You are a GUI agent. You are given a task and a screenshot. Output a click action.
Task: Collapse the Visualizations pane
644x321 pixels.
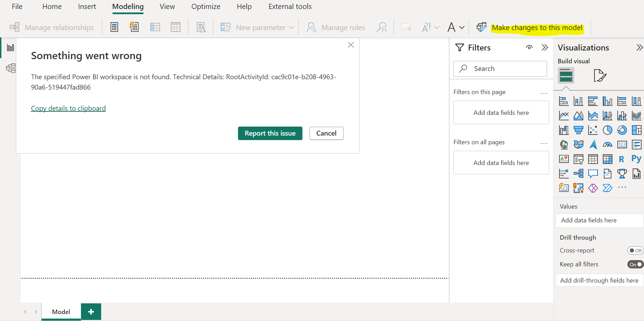pyautogui.click(x=639, y=47)
